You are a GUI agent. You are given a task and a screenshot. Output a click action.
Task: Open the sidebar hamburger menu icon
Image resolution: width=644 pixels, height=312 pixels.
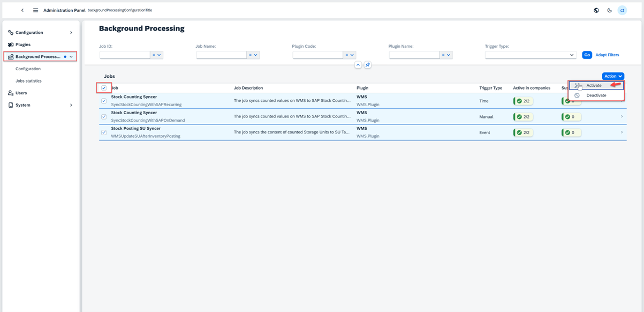(x=34, y=10)
